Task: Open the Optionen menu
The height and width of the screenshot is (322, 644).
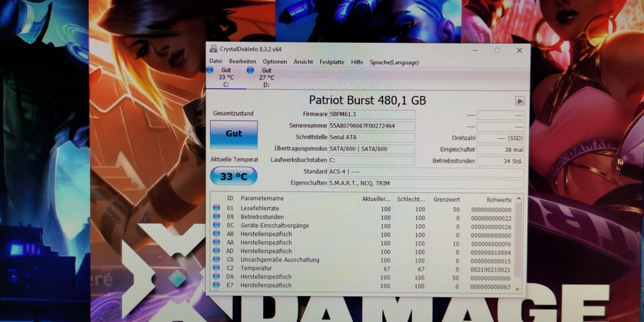Action: click(x=275, y=62)
